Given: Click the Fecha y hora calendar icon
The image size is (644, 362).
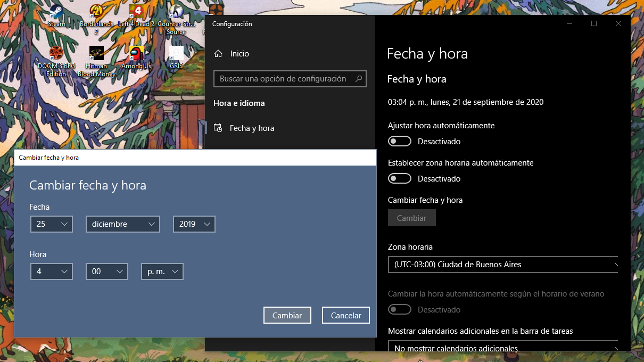Looking at the screenshot, I should [218, 128].
